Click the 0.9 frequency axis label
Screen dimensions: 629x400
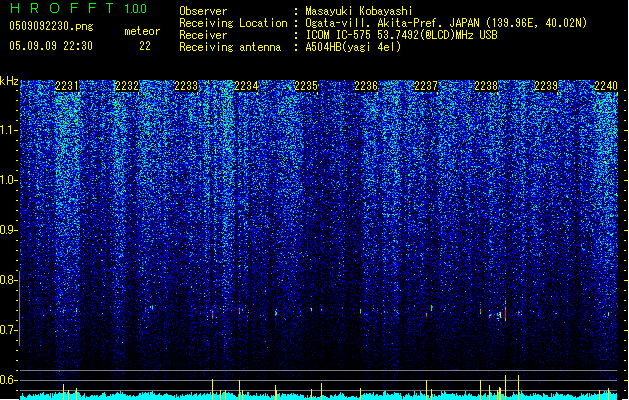[8, 230]
